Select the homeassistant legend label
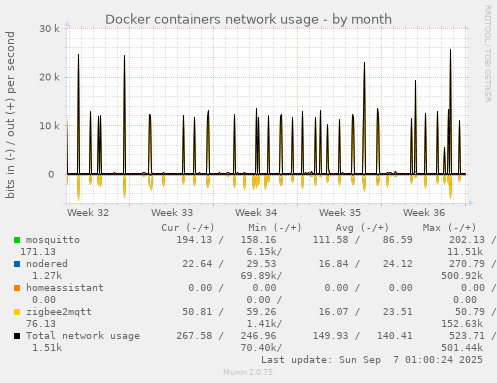 (x=65, y=288)
